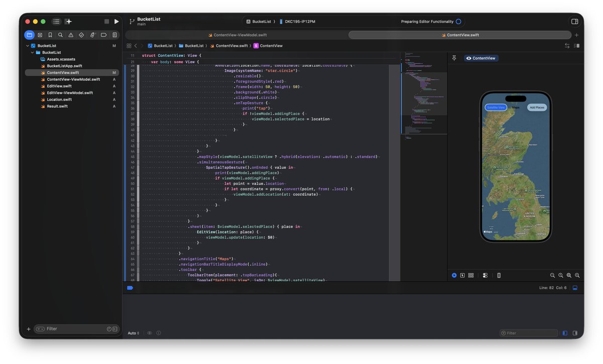Collapse the BucketList group in the navigator
603x364 pixels.
coord(32,52)
